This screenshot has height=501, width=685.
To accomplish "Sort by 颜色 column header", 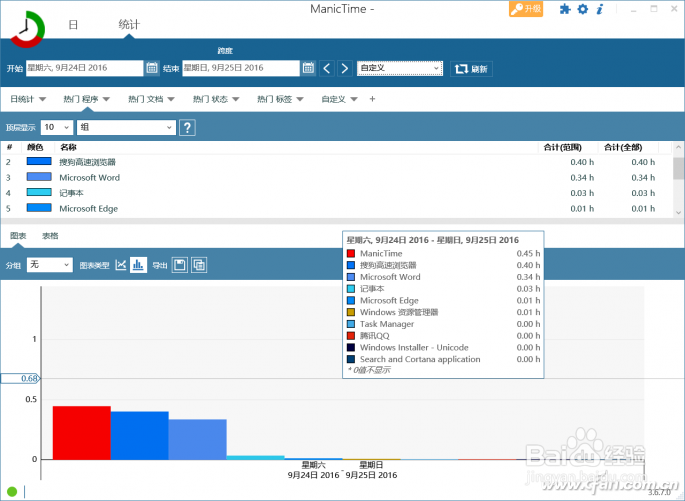I will click(35, 147).
